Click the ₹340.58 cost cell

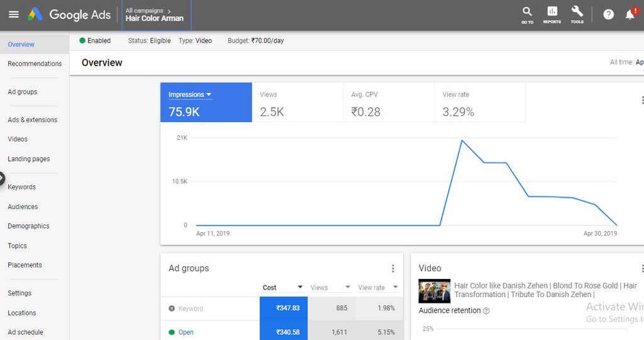pyautogui.click(x=284, y=331)
